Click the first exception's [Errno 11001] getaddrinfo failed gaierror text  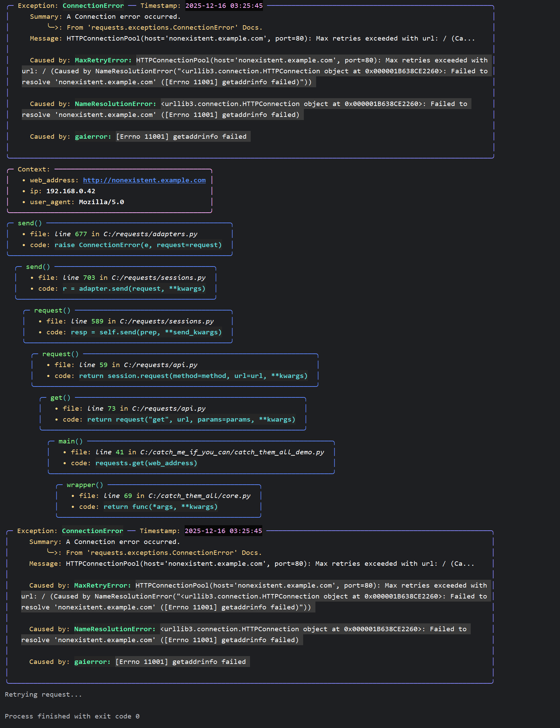point(181,137)
